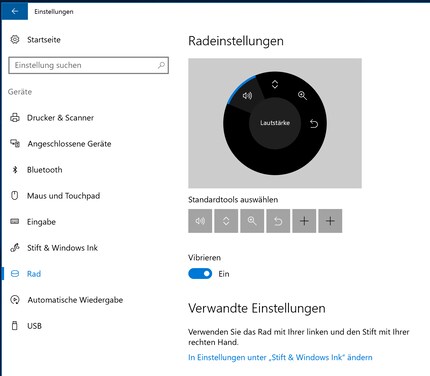This screenshot has height=376, width=430.
Task: Click the Einstellung suchen search field
Action: coord(88,65)
